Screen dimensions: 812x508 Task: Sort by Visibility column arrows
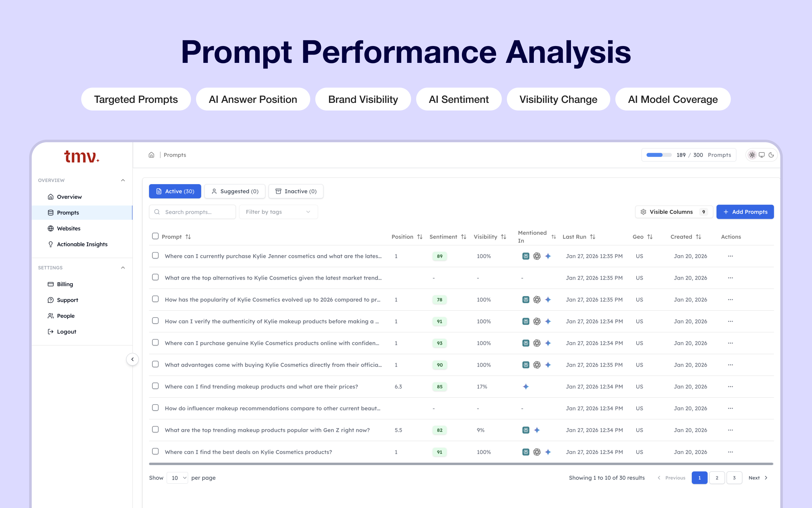504,237
